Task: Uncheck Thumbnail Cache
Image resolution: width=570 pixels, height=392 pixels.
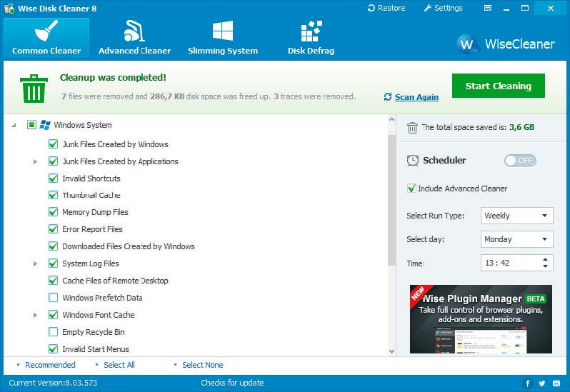Action: [x=53, y=195]
